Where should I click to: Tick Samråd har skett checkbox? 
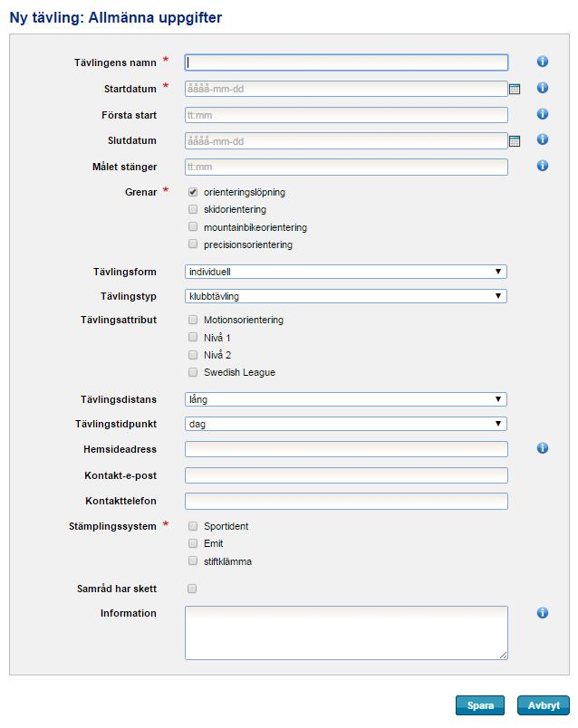192,589
